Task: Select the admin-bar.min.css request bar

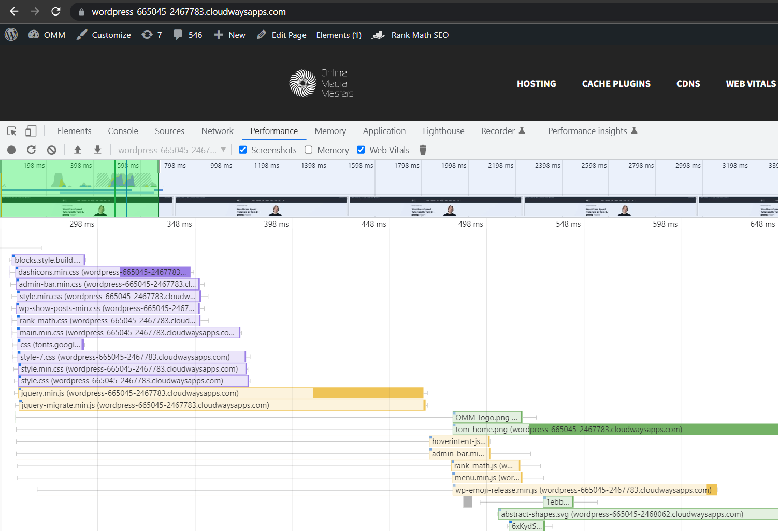Action: point(108,284)
